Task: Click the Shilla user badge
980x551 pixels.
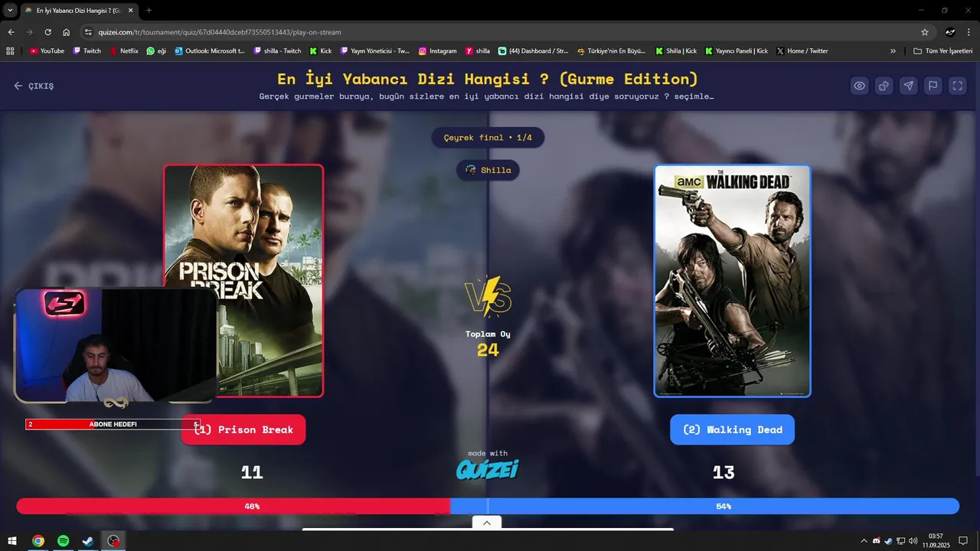Action: (x=488, y=170)
